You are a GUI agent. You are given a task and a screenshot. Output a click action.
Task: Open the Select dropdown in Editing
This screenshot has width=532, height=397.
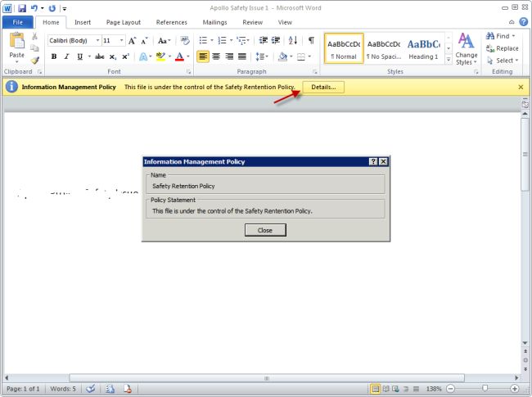[503, 61]
